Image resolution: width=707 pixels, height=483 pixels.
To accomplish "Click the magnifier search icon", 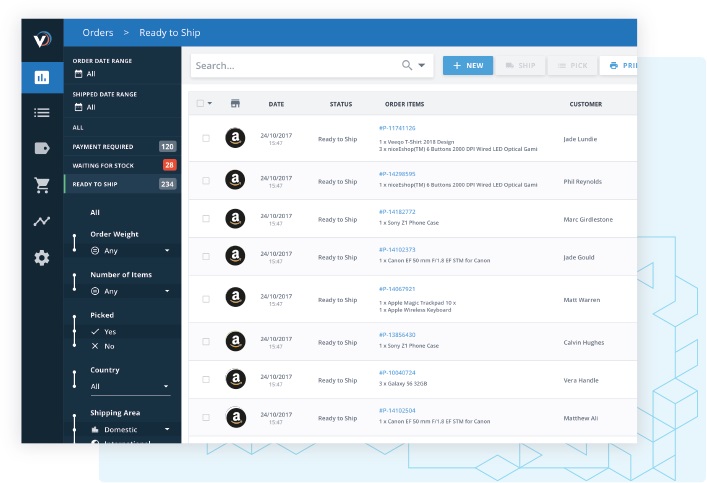I will 407,66.
